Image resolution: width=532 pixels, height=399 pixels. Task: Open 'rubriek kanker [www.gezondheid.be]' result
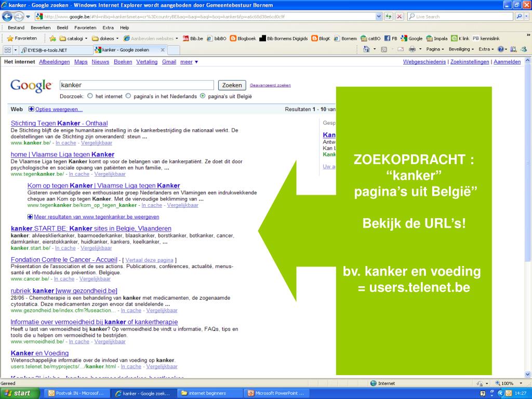pyautogui.click(x=64, y=291)
